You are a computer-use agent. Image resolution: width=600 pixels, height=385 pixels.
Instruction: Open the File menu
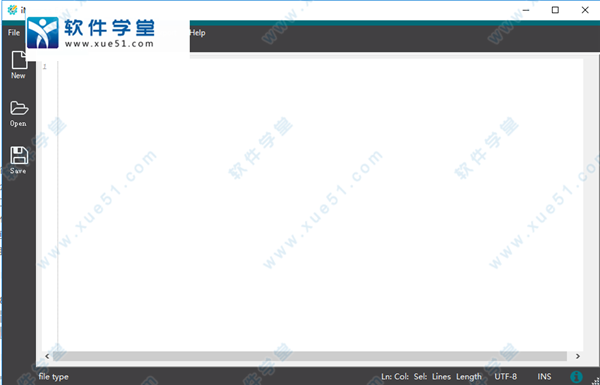pos(14,33)
